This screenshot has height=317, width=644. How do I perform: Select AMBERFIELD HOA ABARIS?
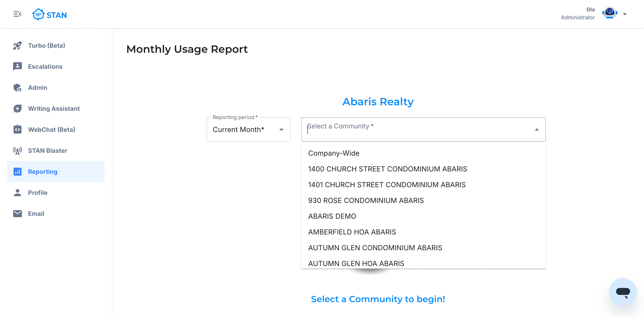[x=423, y=232]
